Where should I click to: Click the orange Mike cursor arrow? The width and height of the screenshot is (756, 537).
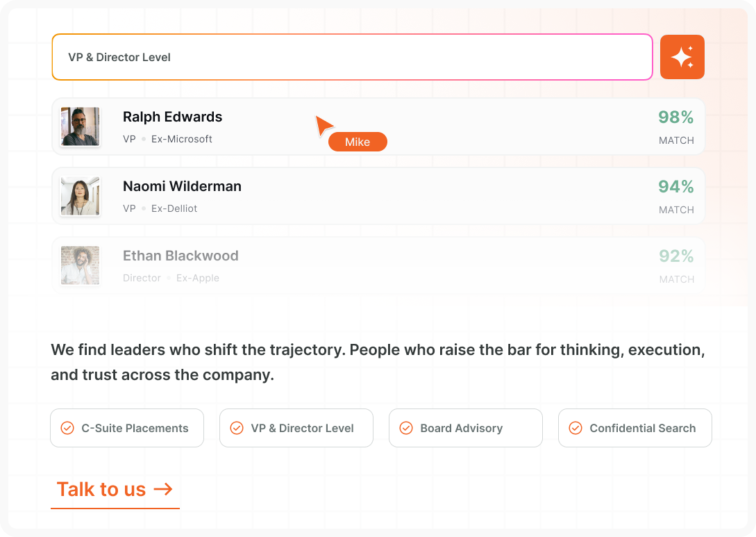[323, 125]
